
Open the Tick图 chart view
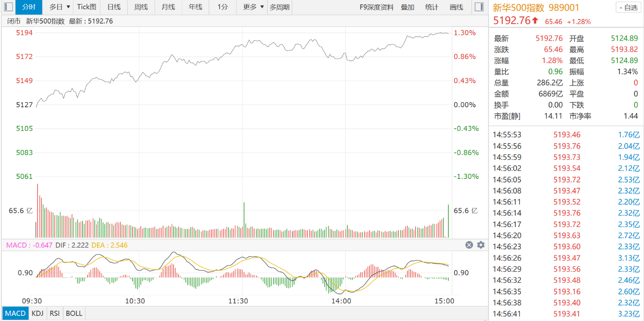tap(87, 7)
